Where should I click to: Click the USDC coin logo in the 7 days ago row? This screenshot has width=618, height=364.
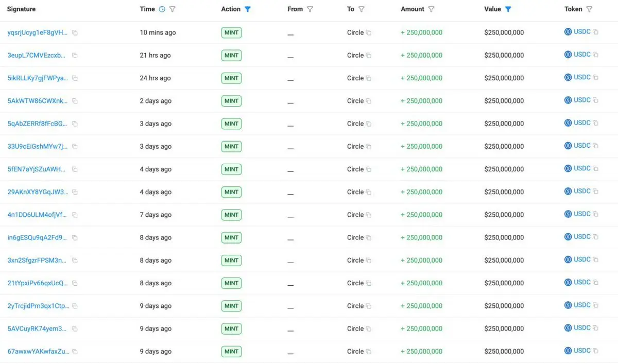pos(568,214)
